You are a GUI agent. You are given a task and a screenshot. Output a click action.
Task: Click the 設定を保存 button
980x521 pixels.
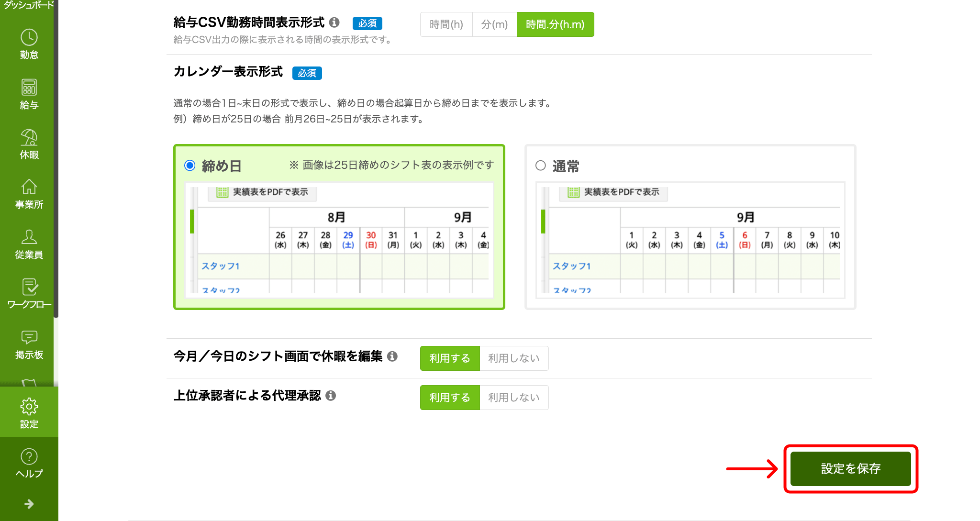850,469
